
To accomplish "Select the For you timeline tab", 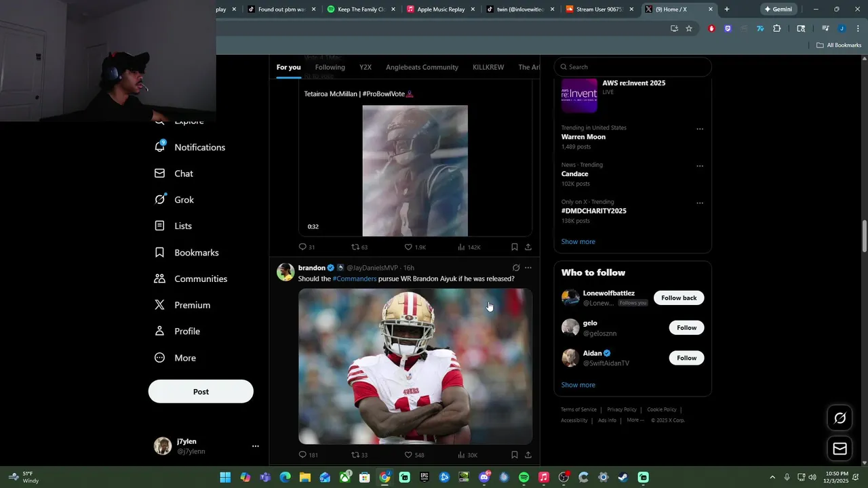I will [288, 67].
